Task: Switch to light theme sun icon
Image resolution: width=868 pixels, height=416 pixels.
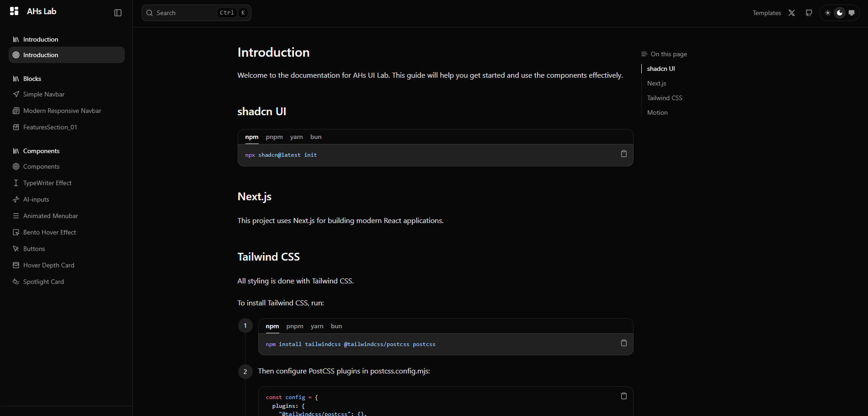Action: coord(828,13)
